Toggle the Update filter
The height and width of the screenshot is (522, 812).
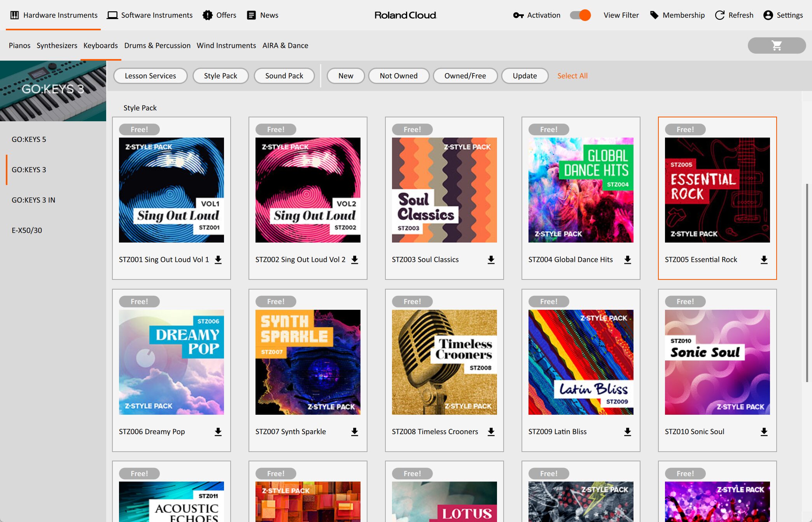pos(525,76)
